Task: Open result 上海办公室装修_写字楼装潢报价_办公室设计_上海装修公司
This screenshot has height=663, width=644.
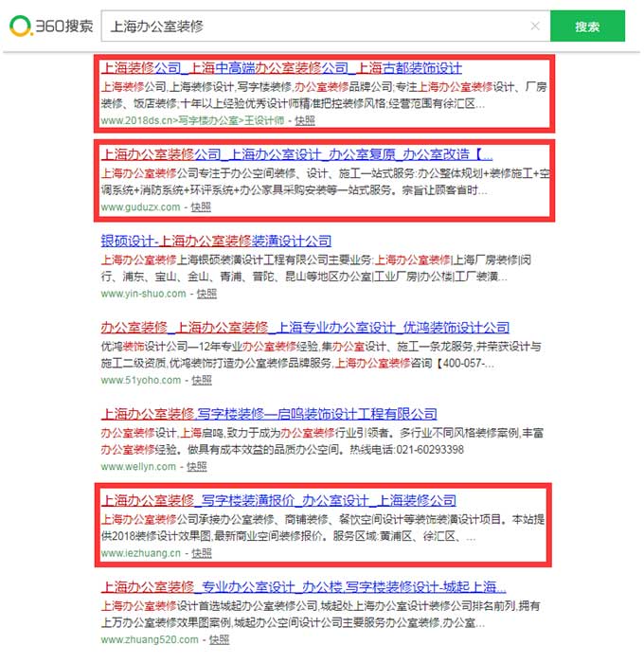Action: click(x=278, y=500)
